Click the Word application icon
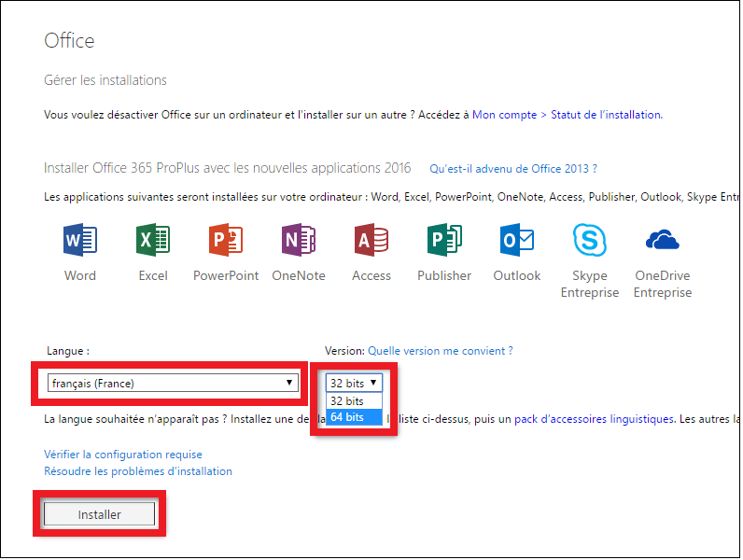 click(80, 240)
